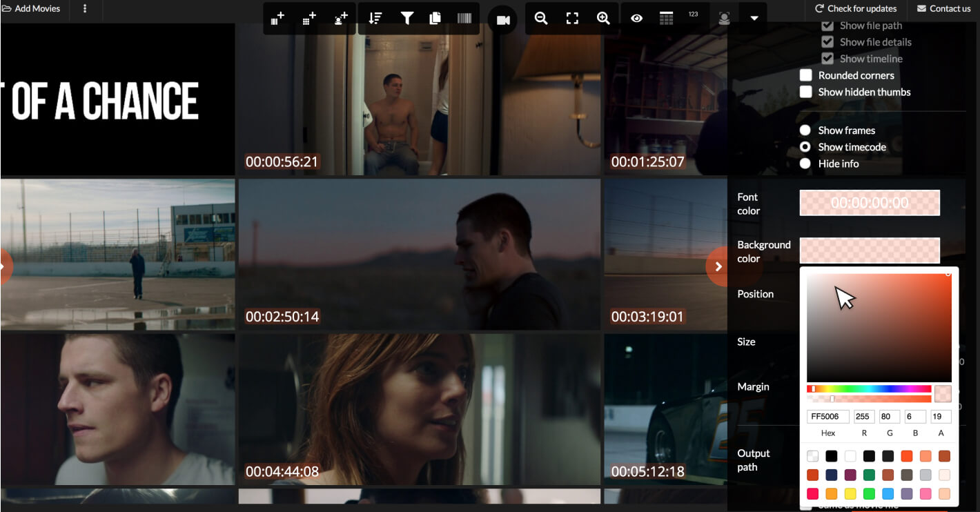Click Add Movies
Image resolution: width=980 pixels, height=512 pixels.
[x=31, y=8]
